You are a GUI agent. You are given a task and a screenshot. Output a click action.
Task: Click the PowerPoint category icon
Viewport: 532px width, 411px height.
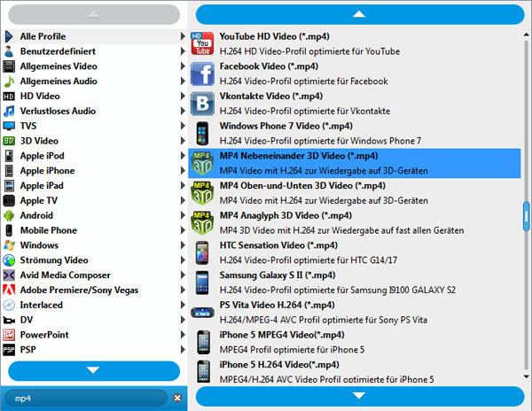point(9,335)
